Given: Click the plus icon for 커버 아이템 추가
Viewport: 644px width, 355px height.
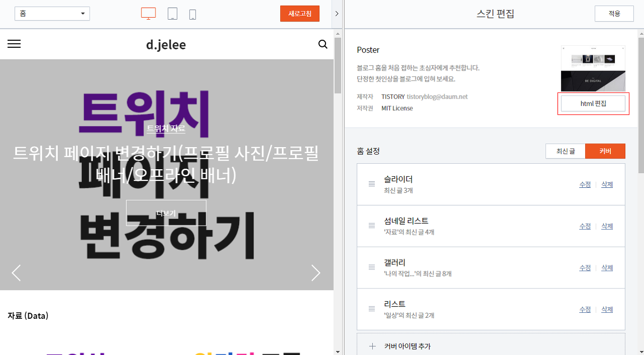Looking at the screenshot, I should coord(372,346).
